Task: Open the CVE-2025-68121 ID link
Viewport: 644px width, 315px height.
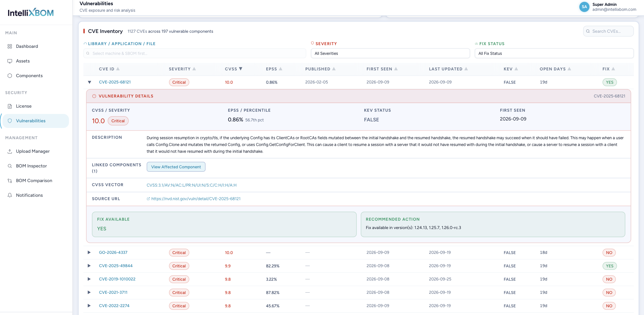Action: [x=115, y=82]
